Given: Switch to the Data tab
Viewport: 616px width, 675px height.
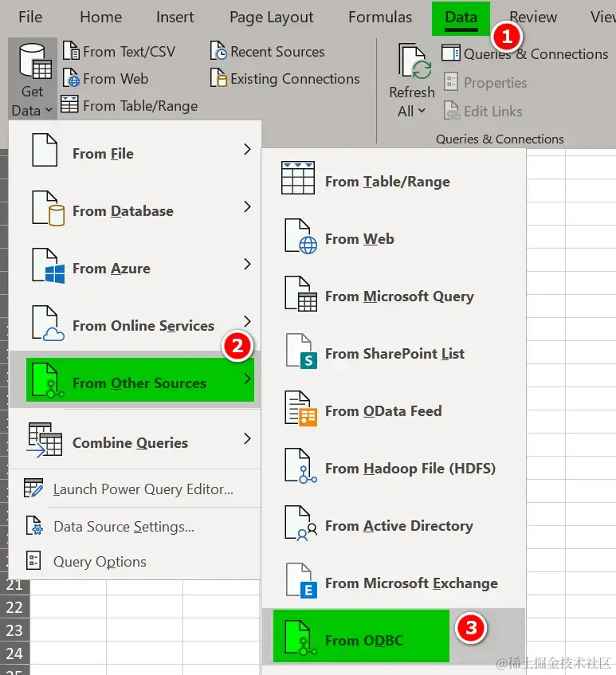Looking at the screenshot, I should coord(461,18).
